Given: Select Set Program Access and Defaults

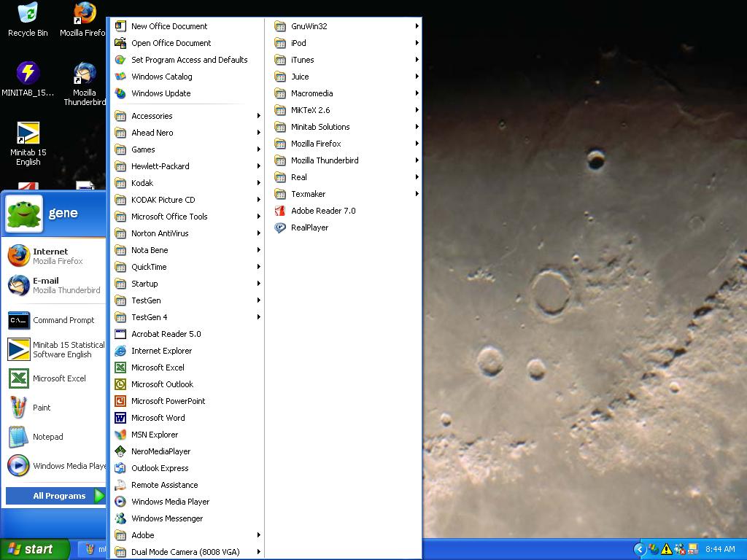Looking at the screenshot, I should [189, 60].
